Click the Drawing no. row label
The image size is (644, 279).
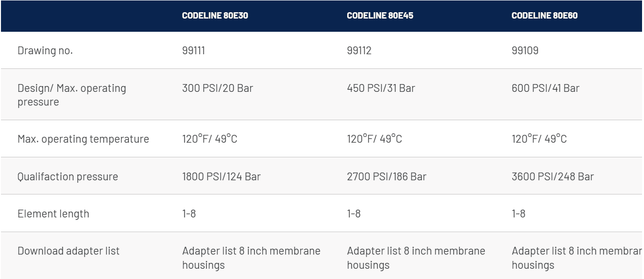pos(45,50)
